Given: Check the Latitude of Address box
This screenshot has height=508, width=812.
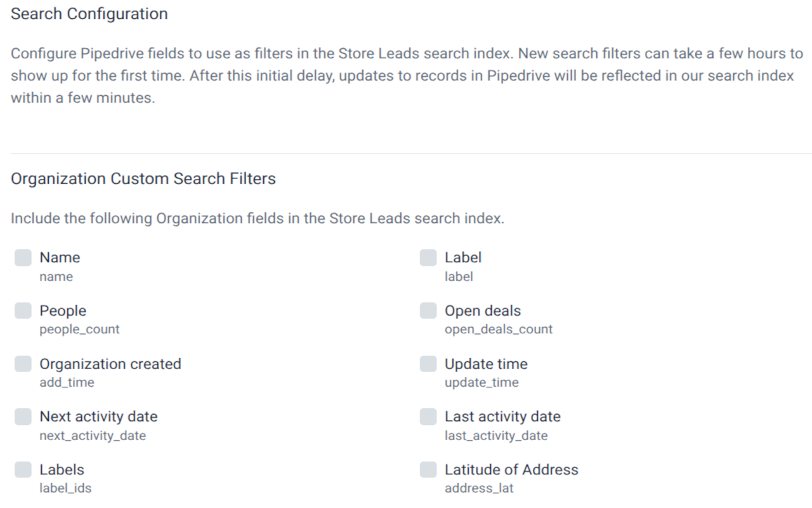Looking at the screenshot, I should point(428,470).
